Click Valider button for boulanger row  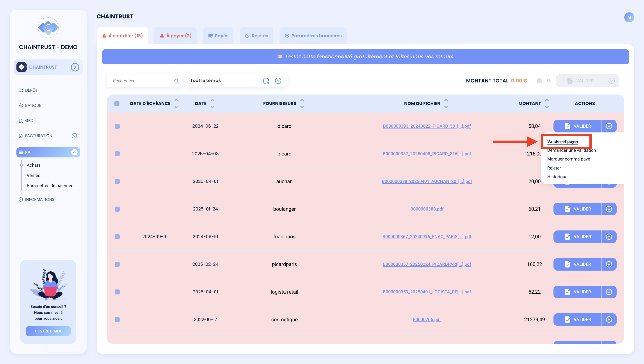point(577,209)
